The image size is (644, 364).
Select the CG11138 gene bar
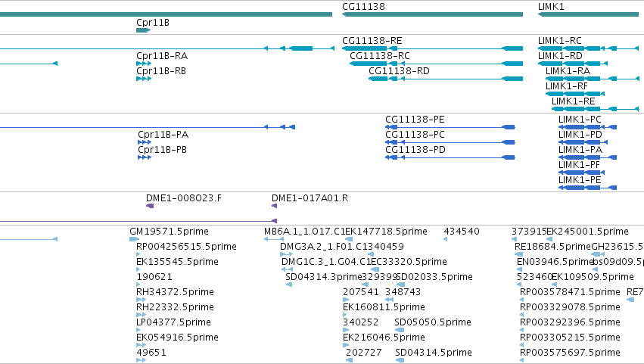coord(432,14)
